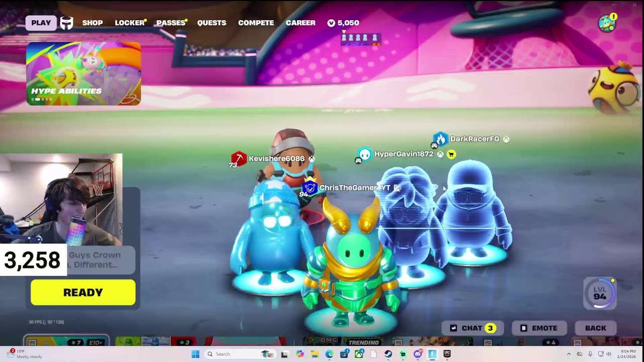
Task: Click player name ChrisTheGamer_YT
Action: click(355, 188)
